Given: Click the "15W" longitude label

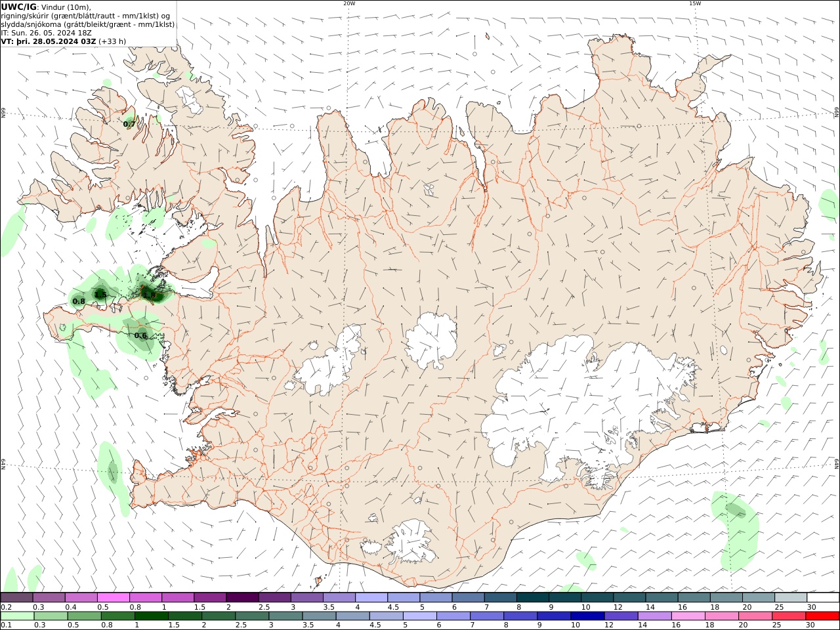Looking at the screenshot, I should pos(695,3).
